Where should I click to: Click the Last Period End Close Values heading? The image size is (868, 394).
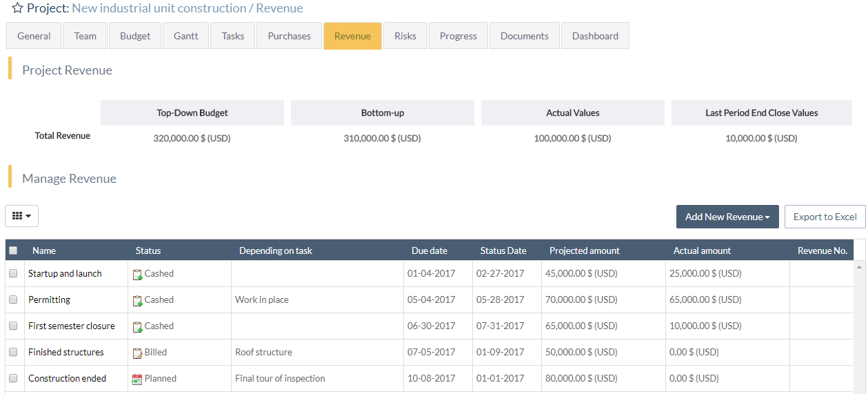[762, 112]
